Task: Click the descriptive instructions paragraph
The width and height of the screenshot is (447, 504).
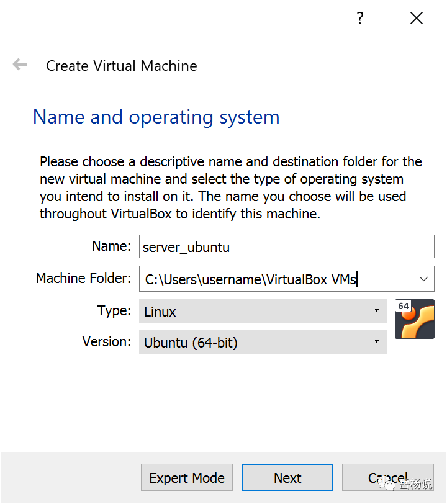Action: pyautogui.click(x=230, y=187)
